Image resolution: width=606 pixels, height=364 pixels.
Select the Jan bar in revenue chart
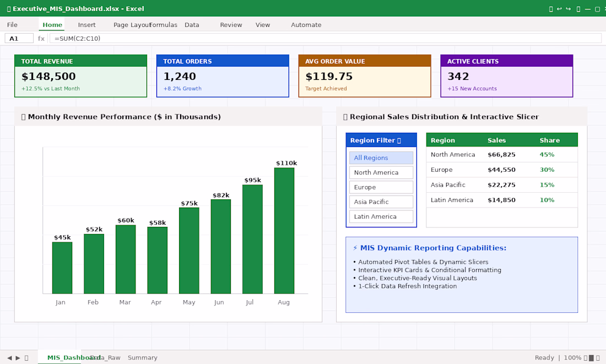(x=62, y=268)
